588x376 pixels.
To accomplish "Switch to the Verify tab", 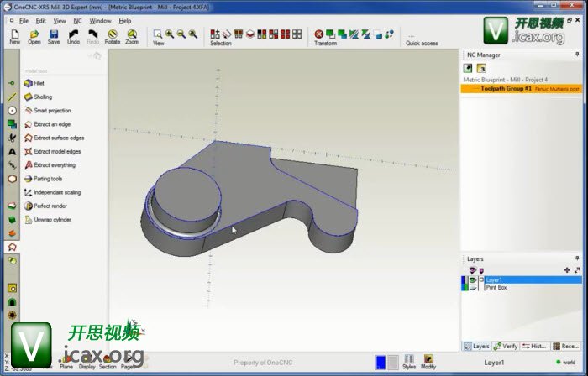I will 507,346.
